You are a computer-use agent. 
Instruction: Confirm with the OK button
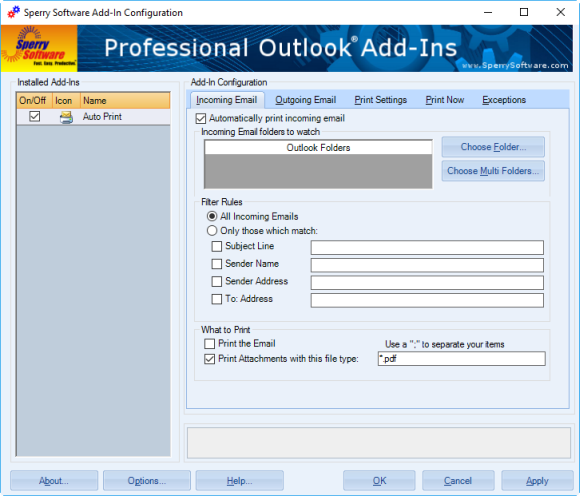379,481
